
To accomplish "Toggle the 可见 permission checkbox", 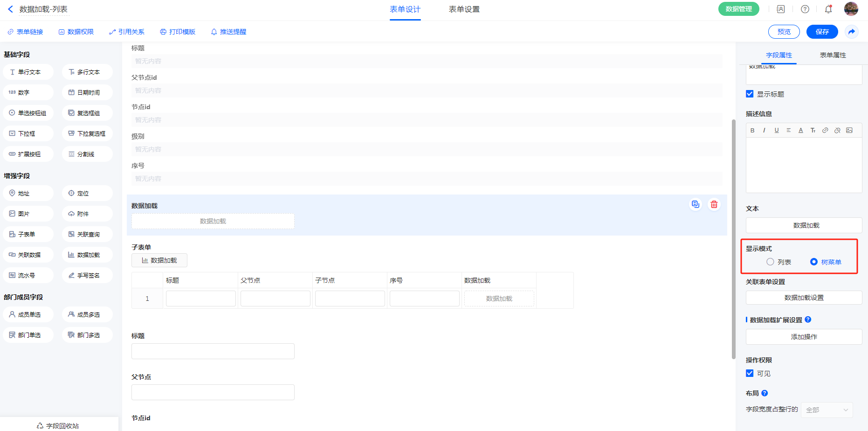I will pos(750,373).
